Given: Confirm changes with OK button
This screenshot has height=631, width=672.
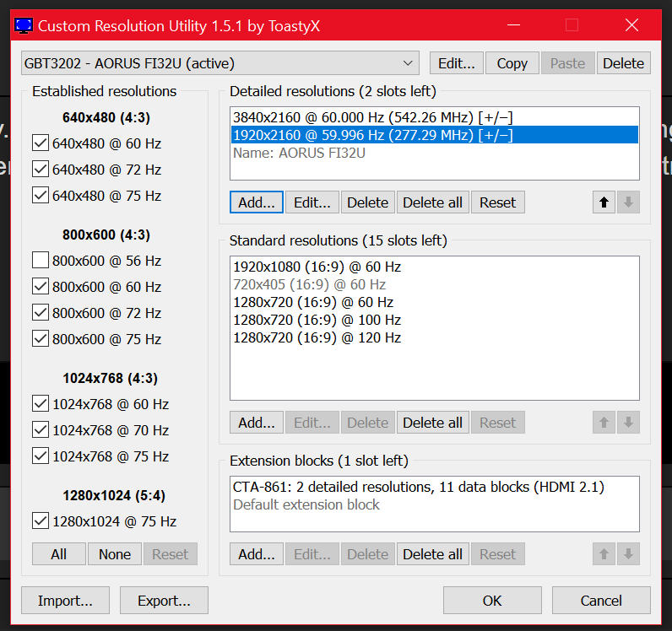Looking at the screenshot, I should coord(492,601).
